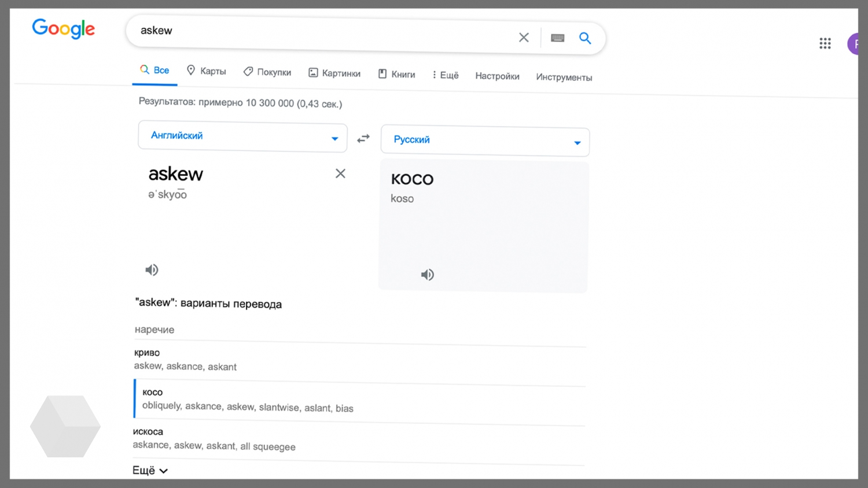Switch to the Карты tab
The height and width of the screenshot is (488, 868).
point(206,71)
